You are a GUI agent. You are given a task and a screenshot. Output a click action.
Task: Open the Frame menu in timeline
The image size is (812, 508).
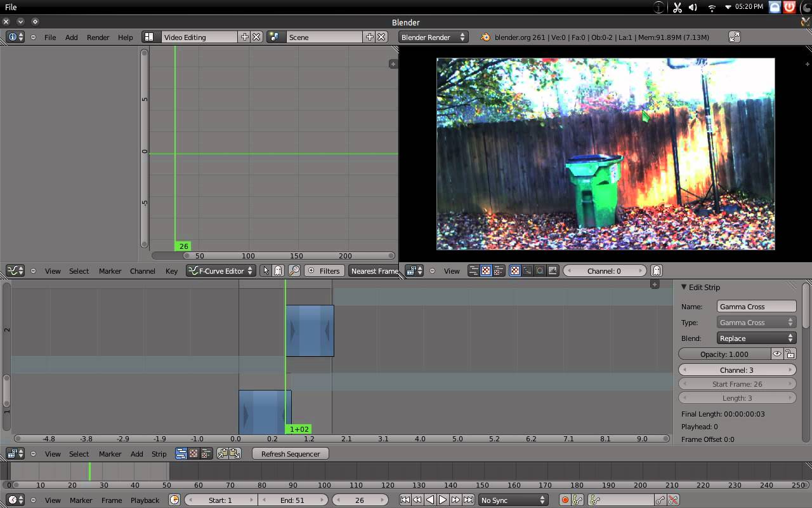(x=112, y=500)
